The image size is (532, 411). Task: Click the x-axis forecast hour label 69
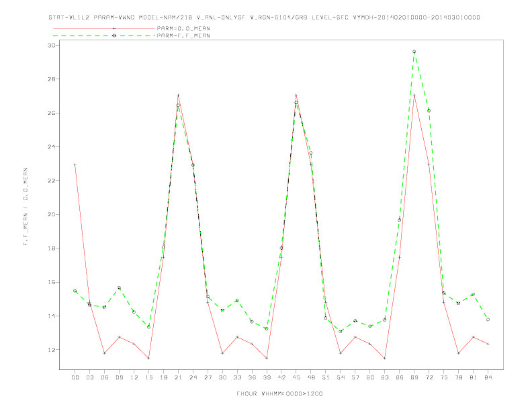(414, 377)
